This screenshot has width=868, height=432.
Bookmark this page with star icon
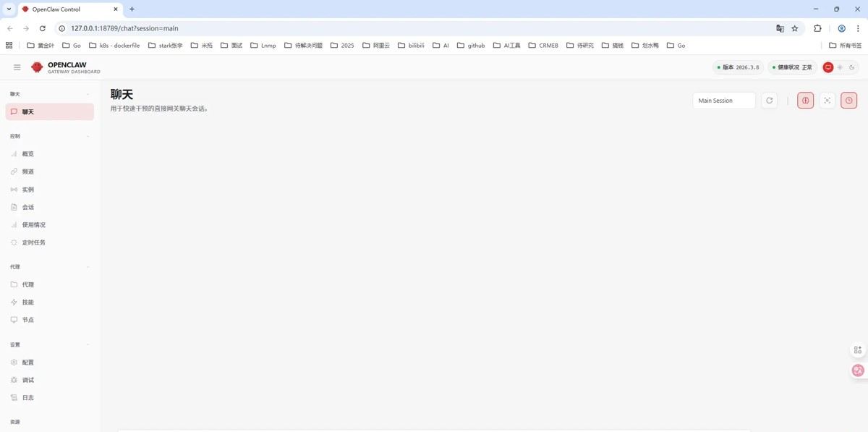click(795, 28)
